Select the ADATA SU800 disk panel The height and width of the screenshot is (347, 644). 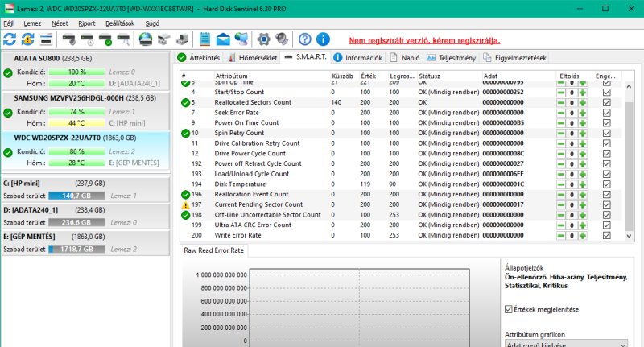pos(85,71)
